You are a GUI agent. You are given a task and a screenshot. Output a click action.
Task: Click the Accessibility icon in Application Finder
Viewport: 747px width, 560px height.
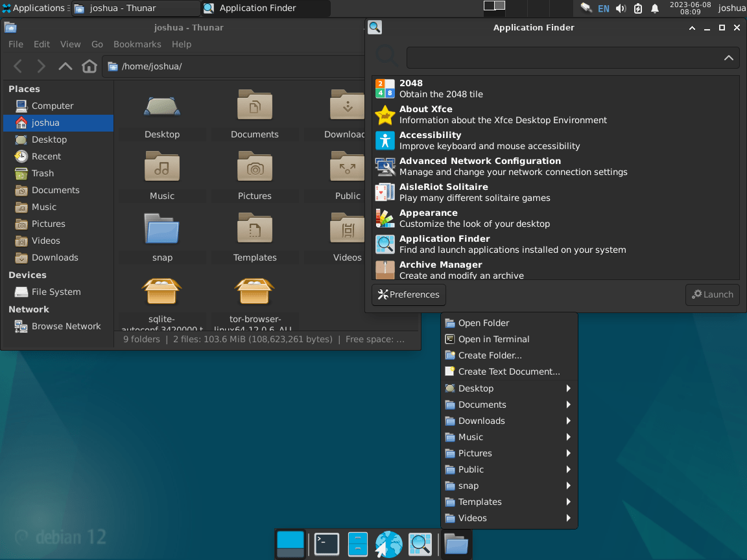(x=385, y=140)
